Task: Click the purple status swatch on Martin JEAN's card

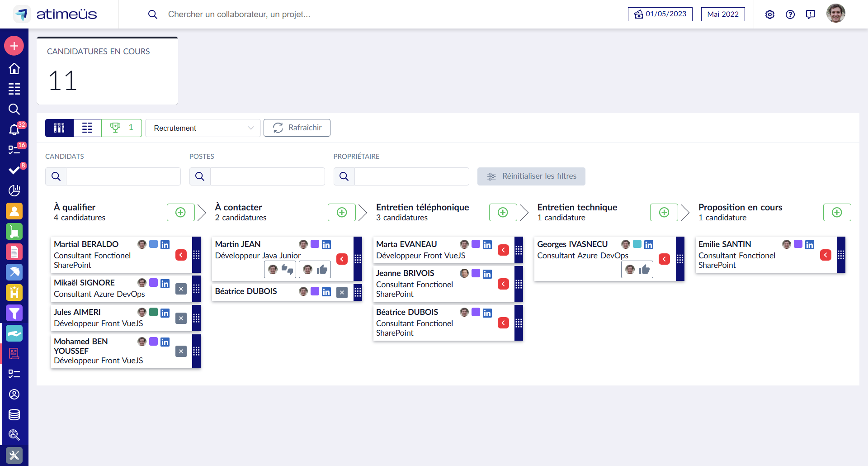Action: pos(315,244)
